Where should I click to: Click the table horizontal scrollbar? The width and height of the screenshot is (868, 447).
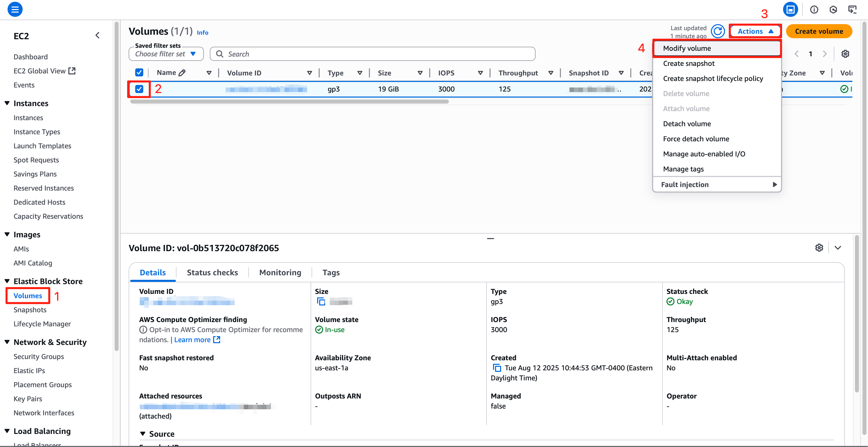[x=290, y=102]
